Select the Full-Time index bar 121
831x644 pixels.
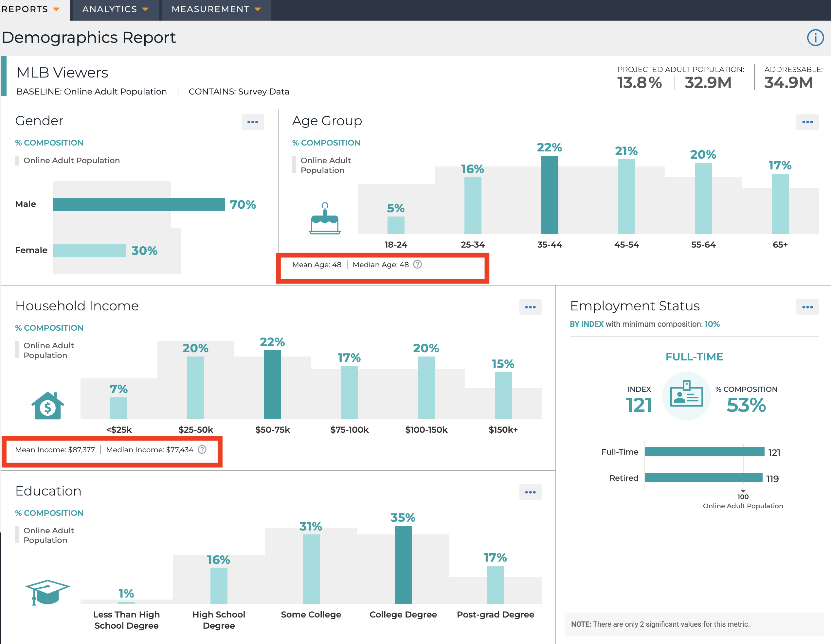[x=705, y=451]
